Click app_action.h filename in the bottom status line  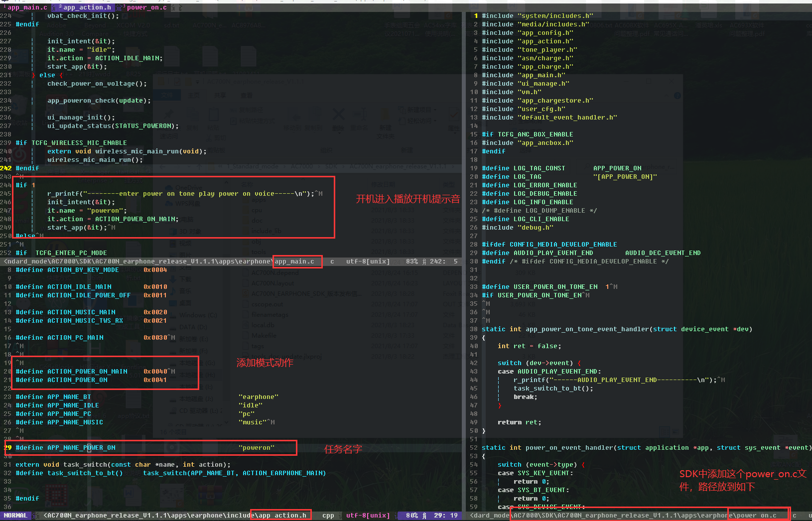pos(282,516)
